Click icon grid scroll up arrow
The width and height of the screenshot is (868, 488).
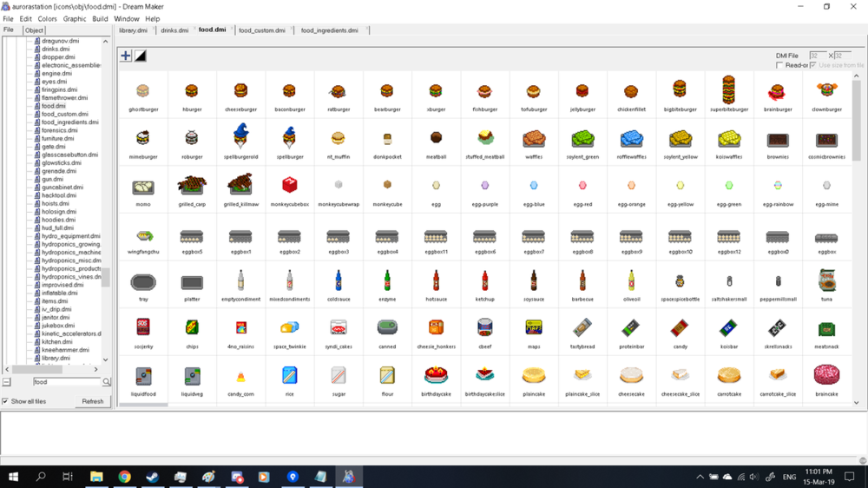tap(857, 76)
